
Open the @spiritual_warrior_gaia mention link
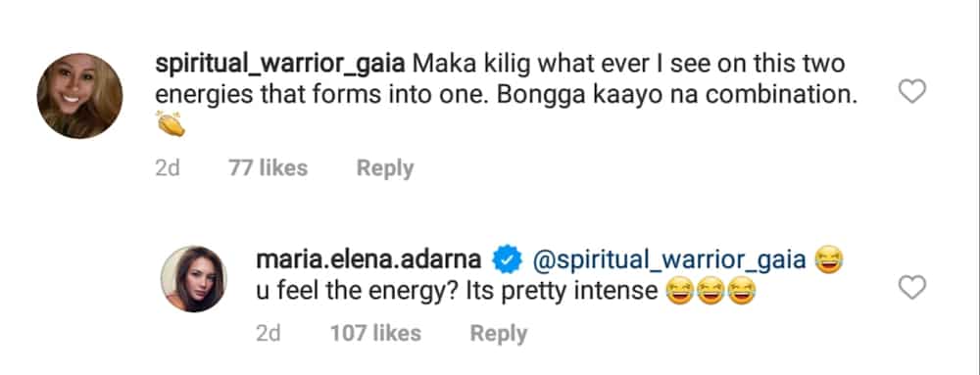[668, 260]
